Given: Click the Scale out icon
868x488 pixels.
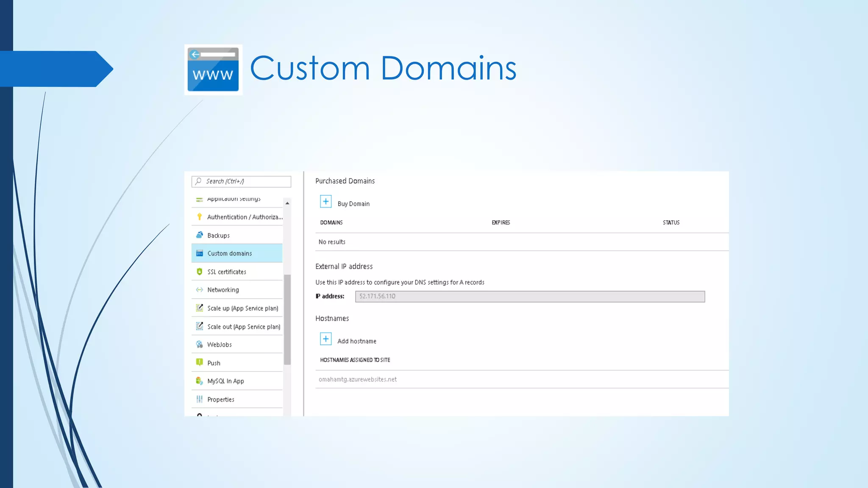Looking at the screenshot, I should [199, 326].
